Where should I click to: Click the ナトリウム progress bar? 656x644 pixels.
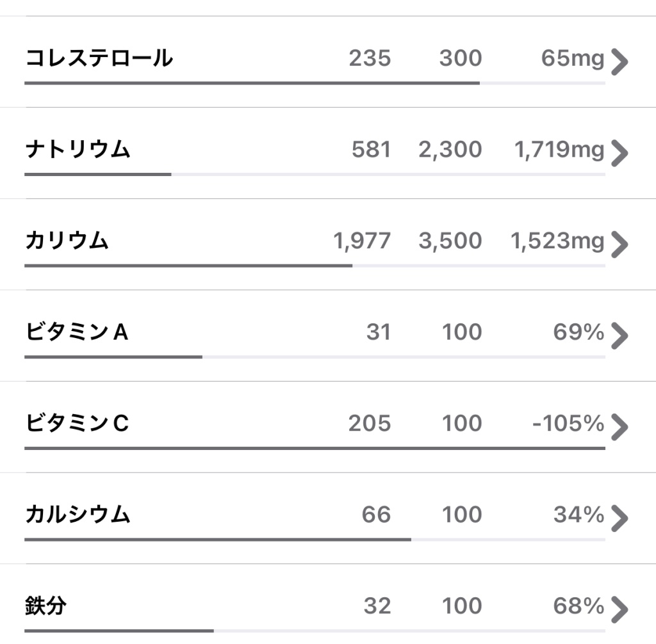pos(315,174)
